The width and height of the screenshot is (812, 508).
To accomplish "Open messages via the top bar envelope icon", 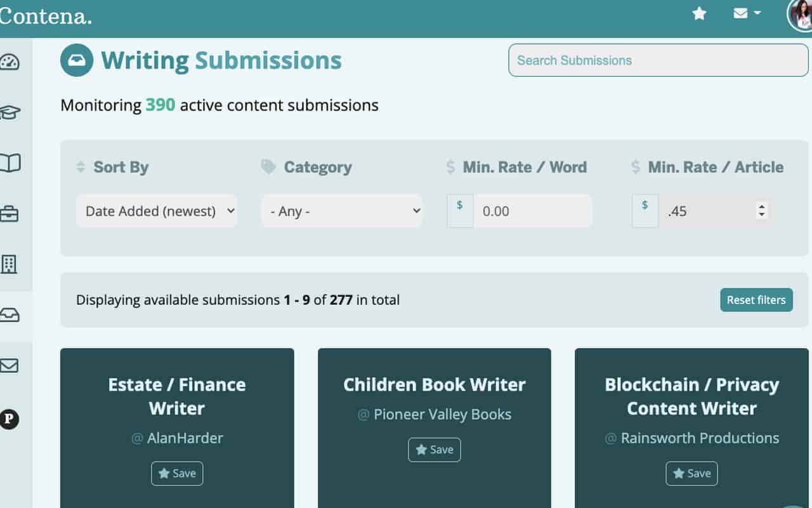I will [x=741, y=13].
